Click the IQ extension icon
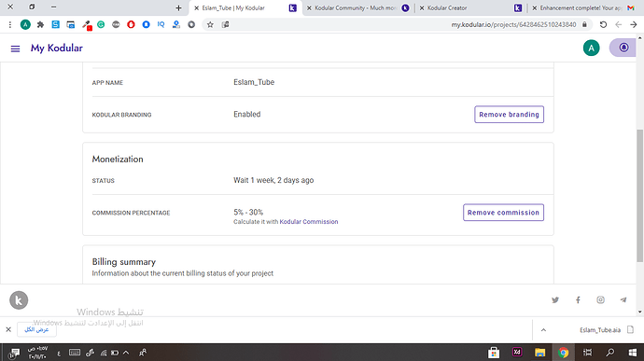The width and height of the screenshot is (644, 361). click(x=161, y=24)
